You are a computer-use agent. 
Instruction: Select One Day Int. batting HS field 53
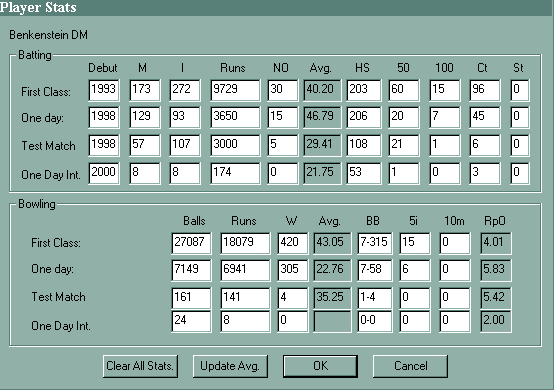(x=364, y=173)
